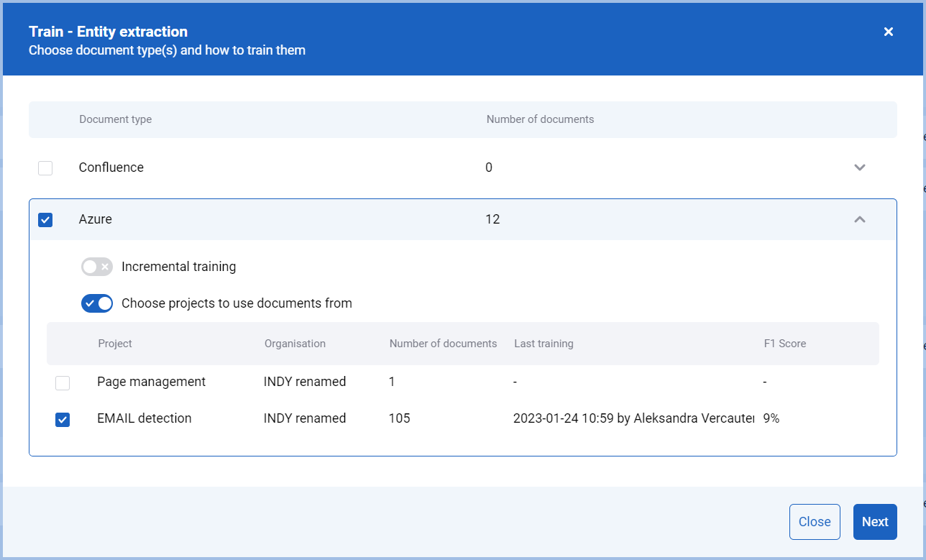
Task: Tick the Confluence document type checkbox
Action: (45, 168)
